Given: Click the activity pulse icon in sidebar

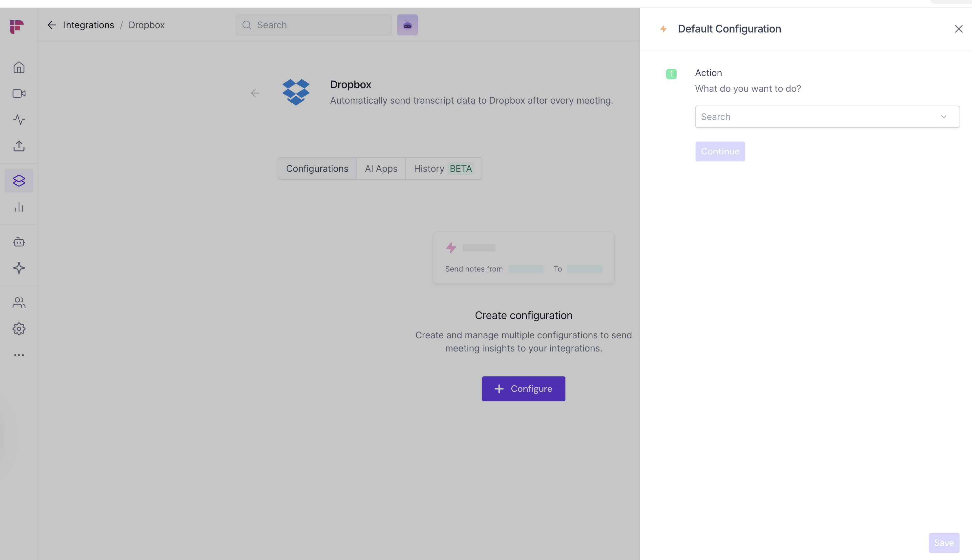Looking at the screenshot, I should point(19,120).
